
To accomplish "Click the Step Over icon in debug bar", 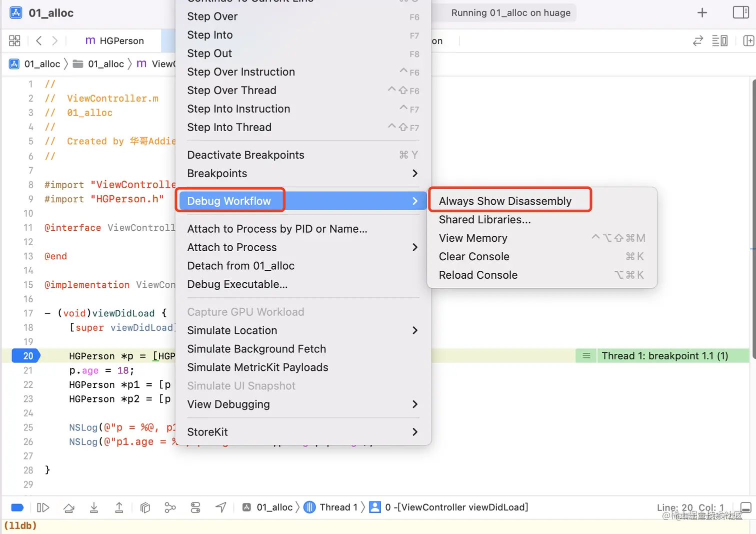I will [69, 507].
